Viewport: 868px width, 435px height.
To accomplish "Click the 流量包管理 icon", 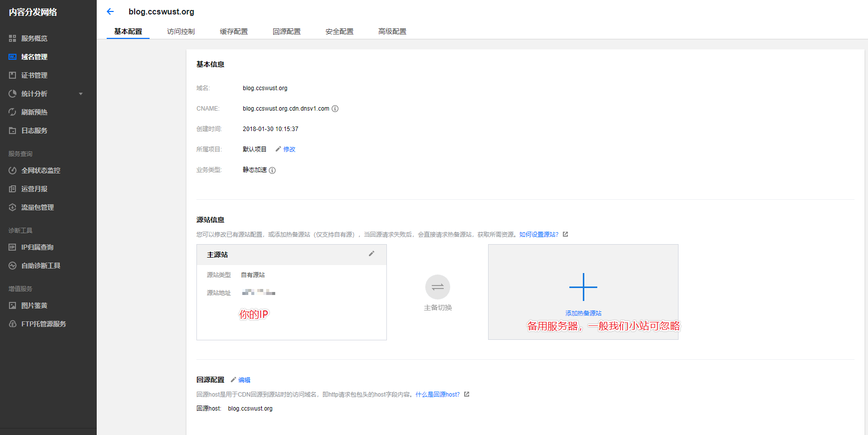I will click(12, 207).
